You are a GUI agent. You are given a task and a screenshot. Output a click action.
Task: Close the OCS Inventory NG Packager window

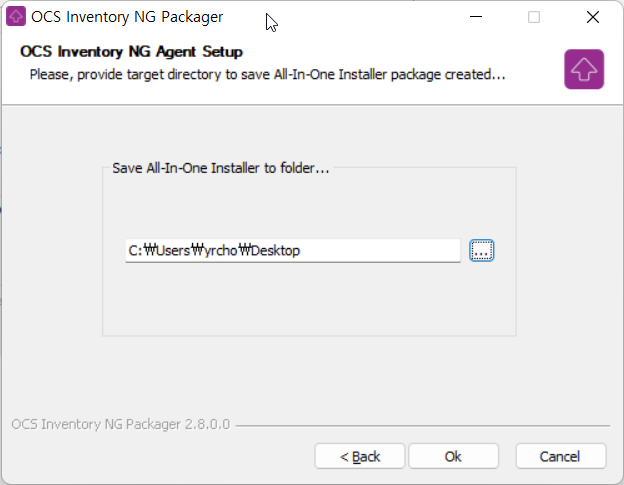click(x=593, y=17)
